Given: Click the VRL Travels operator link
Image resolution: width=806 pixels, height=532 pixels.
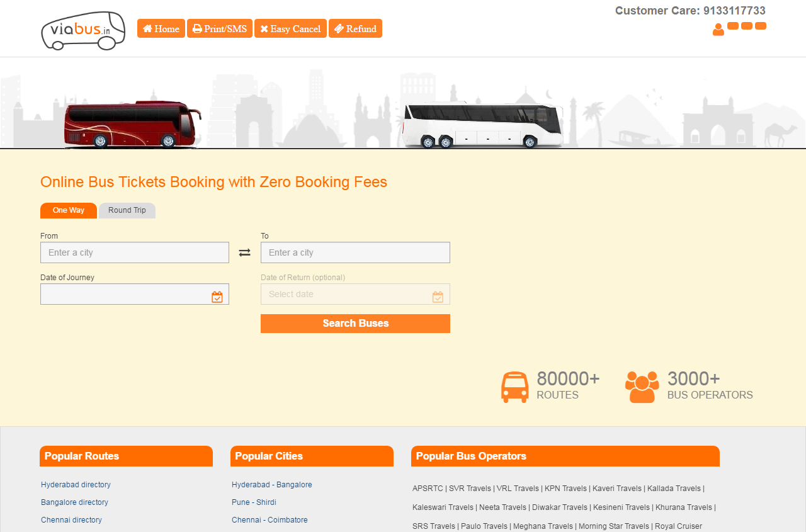Looking at the screenshot, I should click(x=518, y=489).
